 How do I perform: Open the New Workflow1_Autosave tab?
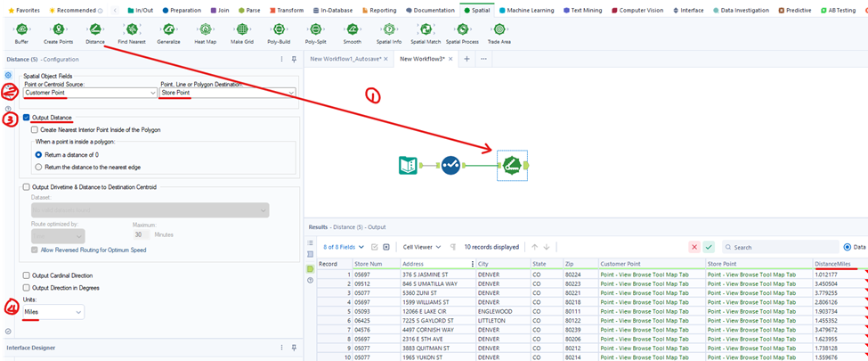346,59
